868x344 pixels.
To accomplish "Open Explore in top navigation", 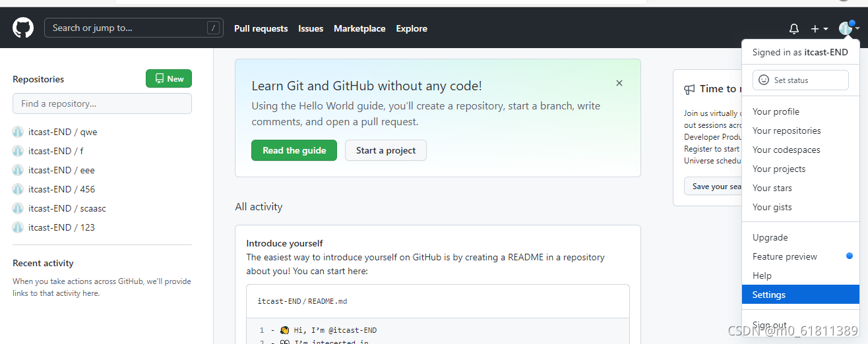I will (412, 28).
